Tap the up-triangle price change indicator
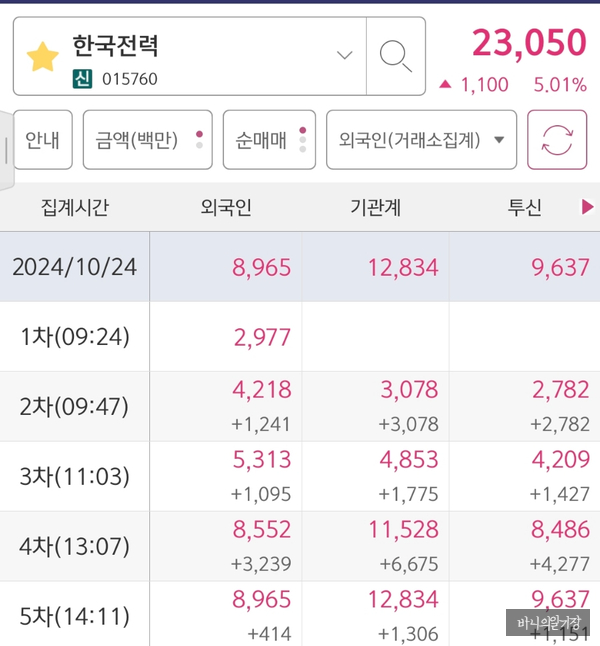Screen dimensions: 600x646 click(445, 84)
